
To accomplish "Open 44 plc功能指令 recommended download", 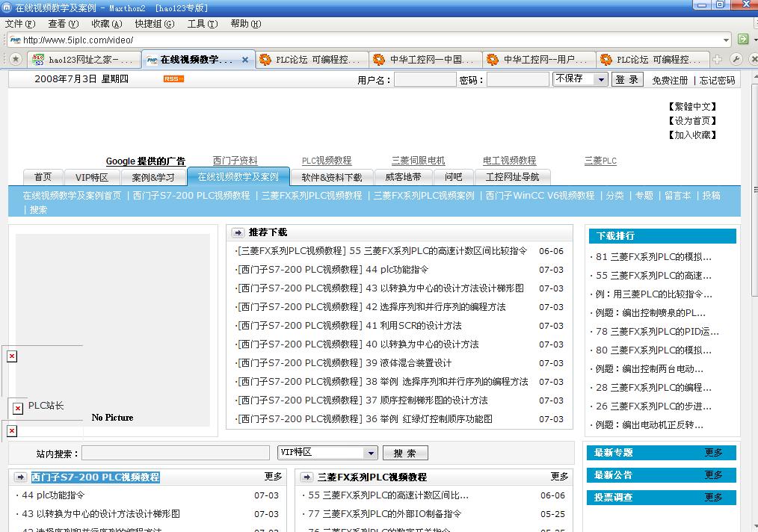I will (333, 270).
